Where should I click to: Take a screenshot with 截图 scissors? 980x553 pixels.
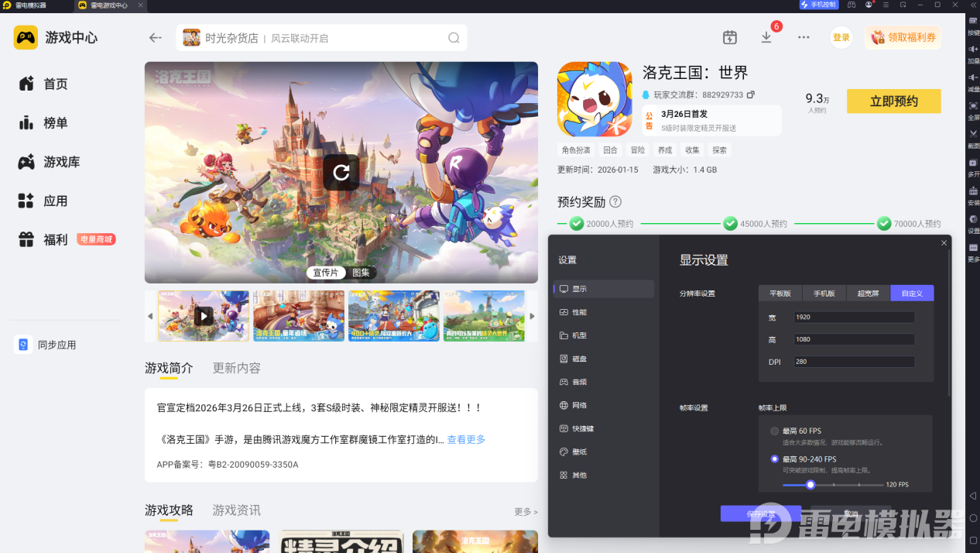coord(973,138)
